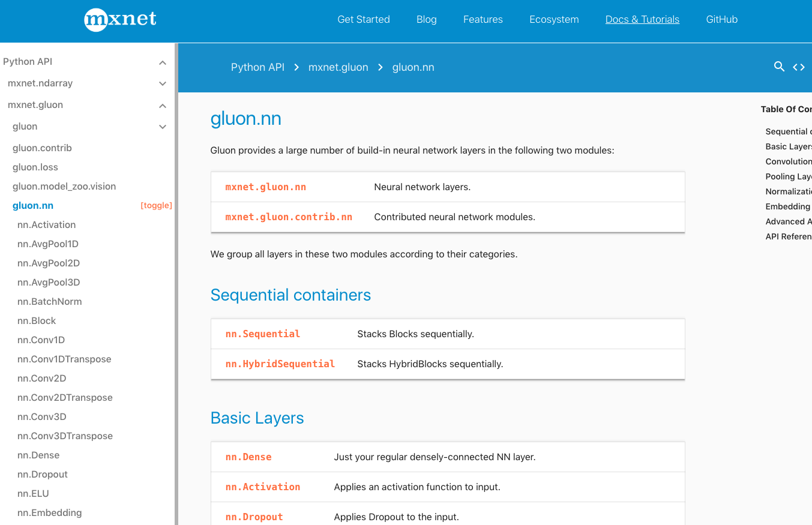This screenshot has height=525, width=812.
Task: Open nn.Conv3DTranspose in sidebar
Action: coord(65,436)
